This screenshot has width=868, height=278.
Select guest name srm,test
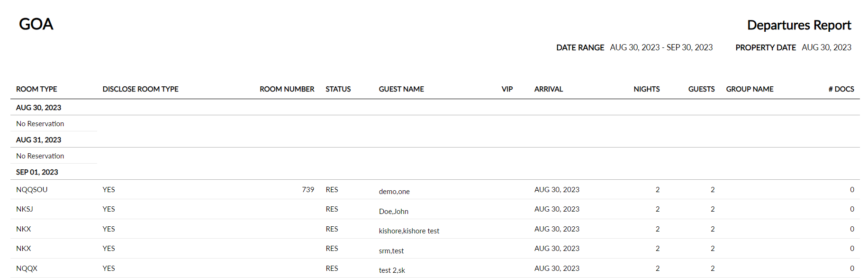(391, 251)
